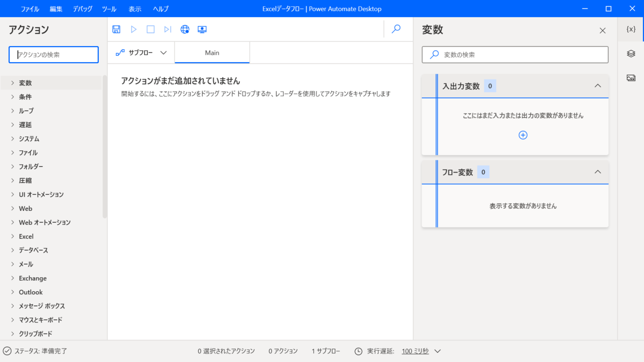Screen dimensions: 644x362
Task: Run the flow with the play icon
Action: [134, 29]
